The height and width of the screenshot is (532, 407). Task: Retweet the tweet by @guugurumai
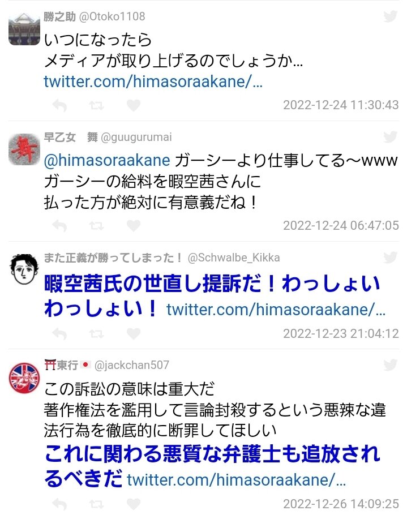tap(96, 226)
